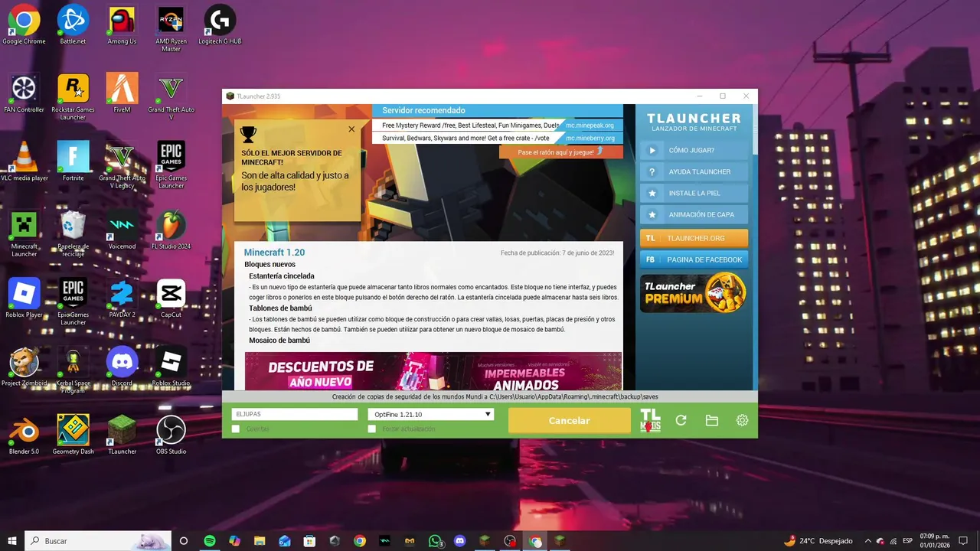Click the ELJUPAS username field
980x551 pixels.
pos(295,414)
